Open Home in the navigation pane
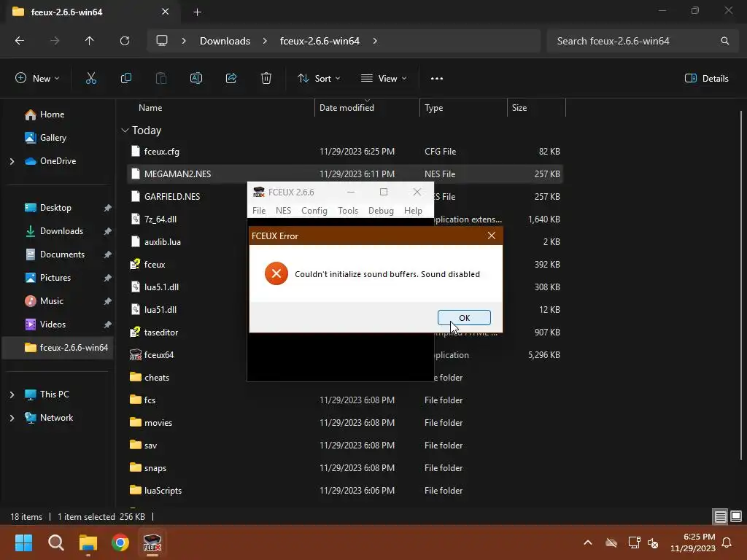The image size is (747, 560). tap(52, 114)
